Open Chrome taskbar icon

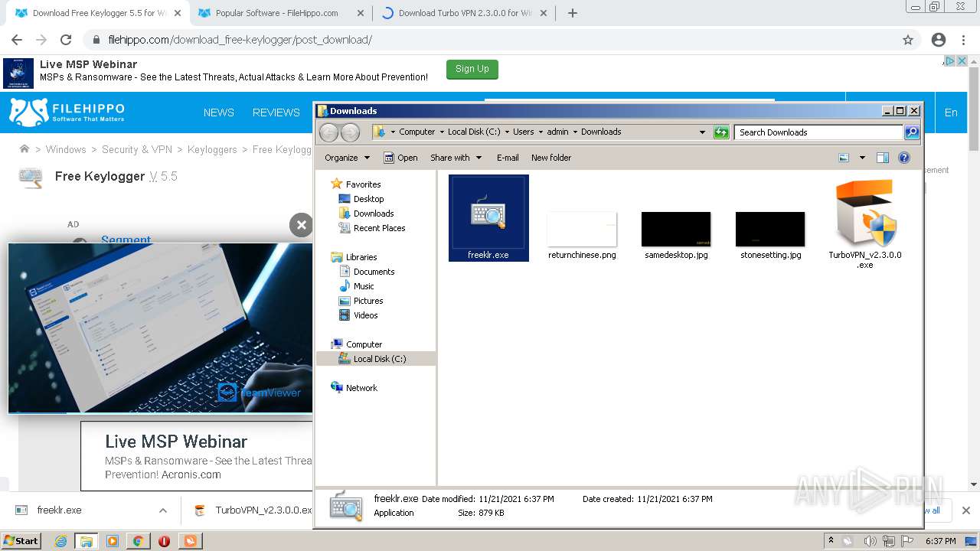(x=138, y=541)
